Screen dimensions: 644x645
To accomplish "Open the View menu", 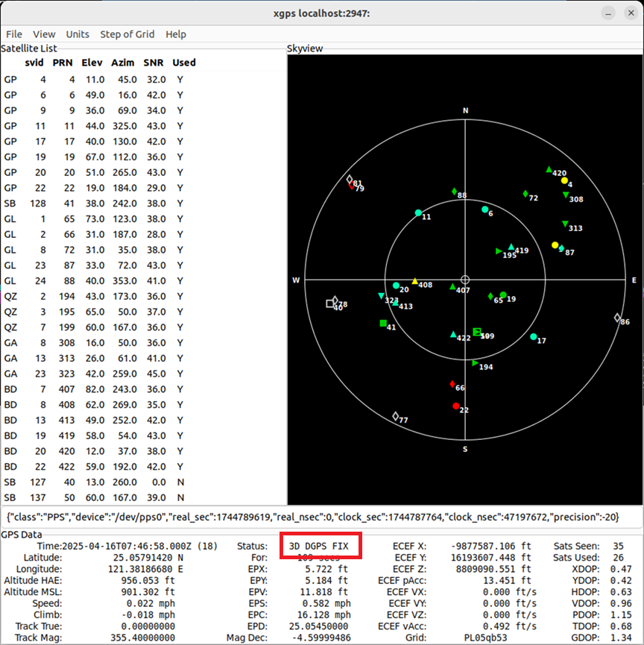I will (x=44, y=34).
